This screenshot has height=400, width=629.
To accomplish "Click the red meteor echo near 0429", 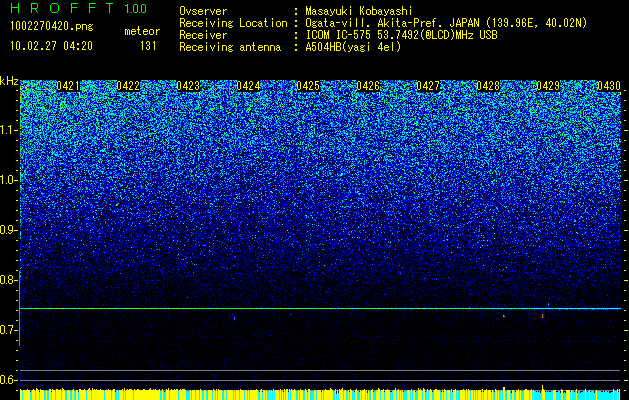I will pyautogui.click(x=542, y=316).
